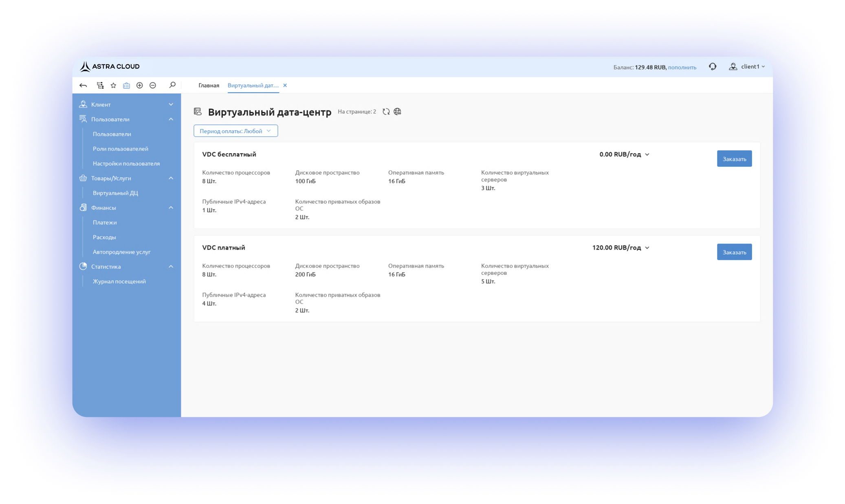The image size is (845, 504).
Task: Open the client1 account dropdown arrow
Action: pos(763,67)
